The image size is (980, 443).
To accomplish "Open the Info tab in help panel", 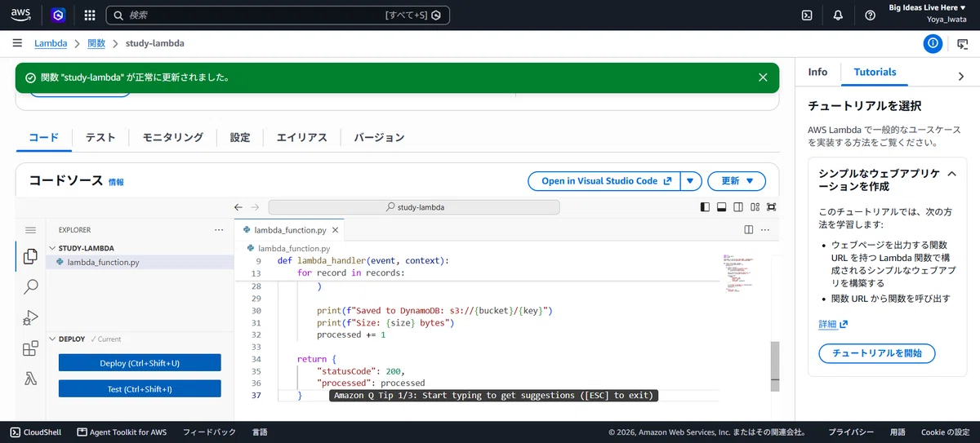I will 817,72.
